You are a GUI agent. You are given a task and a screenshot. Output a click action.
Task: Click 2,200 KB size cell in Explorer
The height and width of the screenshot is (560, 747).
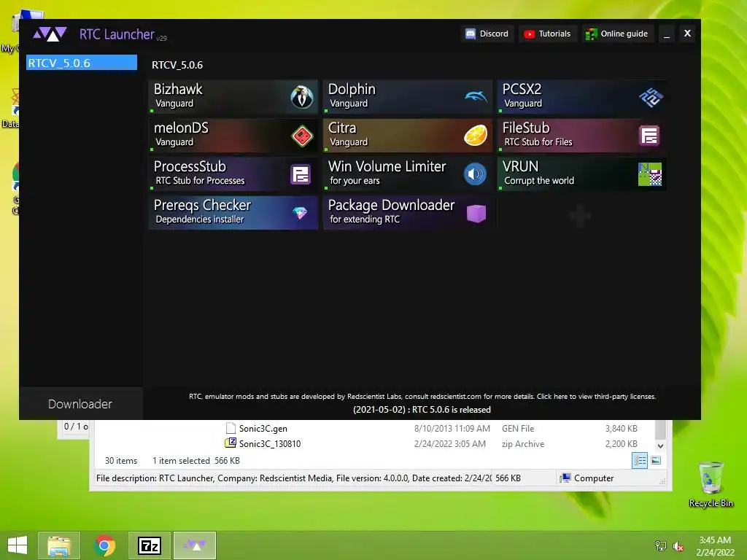622,444
